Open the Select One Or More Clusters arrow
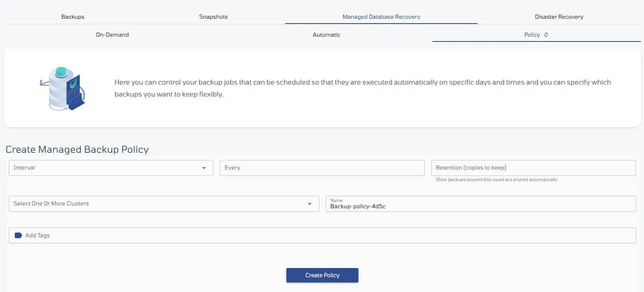 [x=309, y=204]
